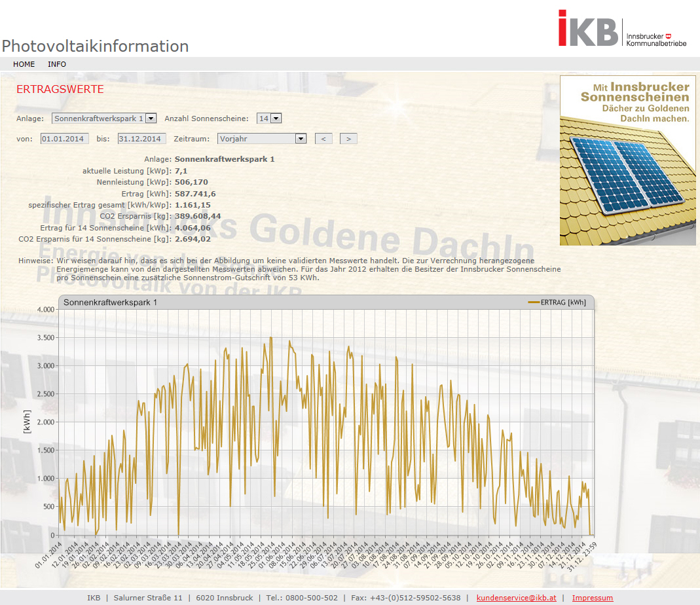Click the Ertrag value 587.741,6

coord(195,194)
